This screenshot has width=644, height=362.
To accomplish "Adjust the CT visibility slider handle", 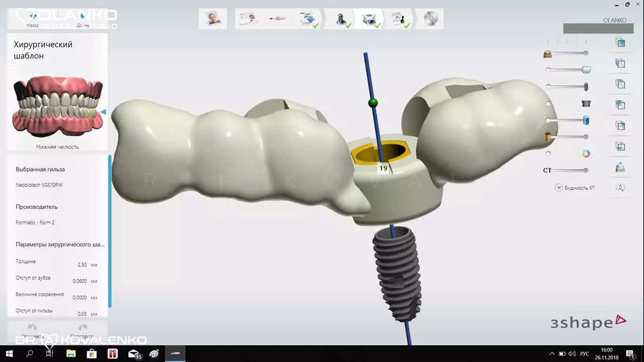I will pyautogui.click(x=586, y=170).
